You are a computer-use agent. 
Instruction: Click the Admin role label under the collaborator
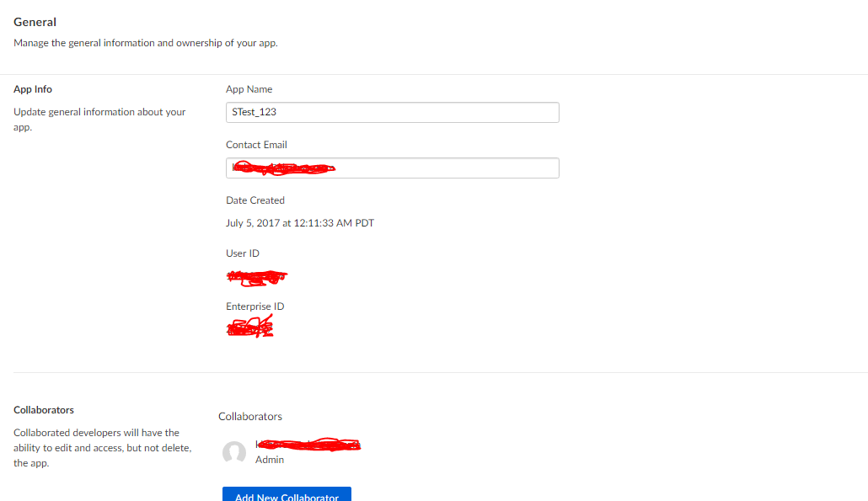coord(269,460)
